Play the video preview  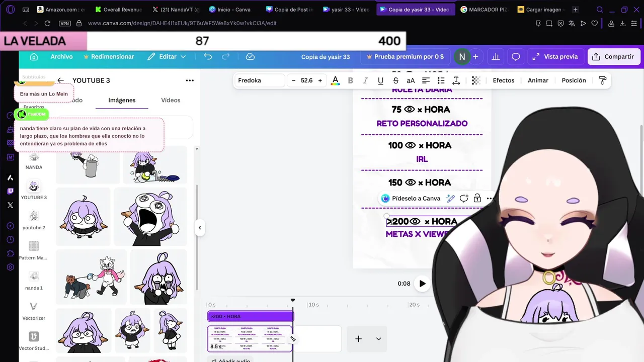pyautogui.click(x=422, y=284)
